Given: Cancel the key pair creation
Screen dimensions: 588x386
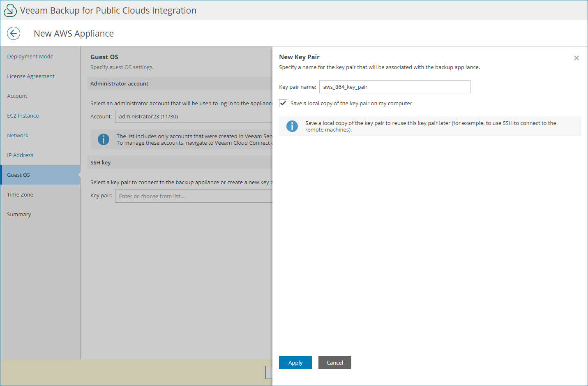Looking at the screenshot, I should point(334,363).
